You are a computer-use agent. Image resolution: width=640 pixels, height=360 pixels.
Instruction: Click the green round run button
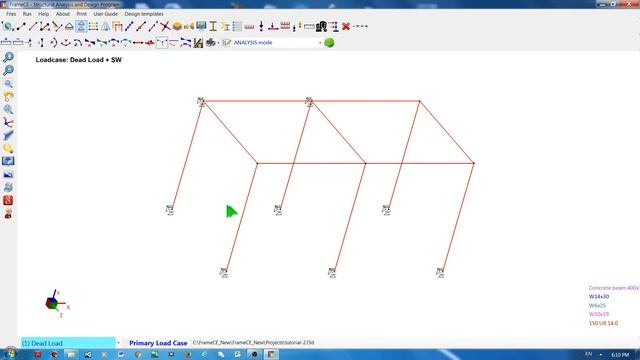tap(329, 42)
